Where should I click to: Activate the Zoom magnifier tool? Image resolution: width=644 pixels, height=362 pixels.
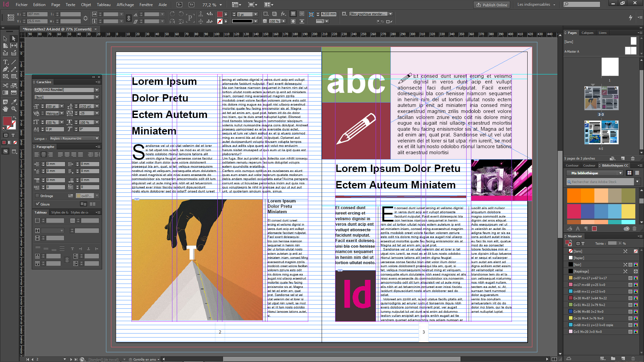coord(14,109)
